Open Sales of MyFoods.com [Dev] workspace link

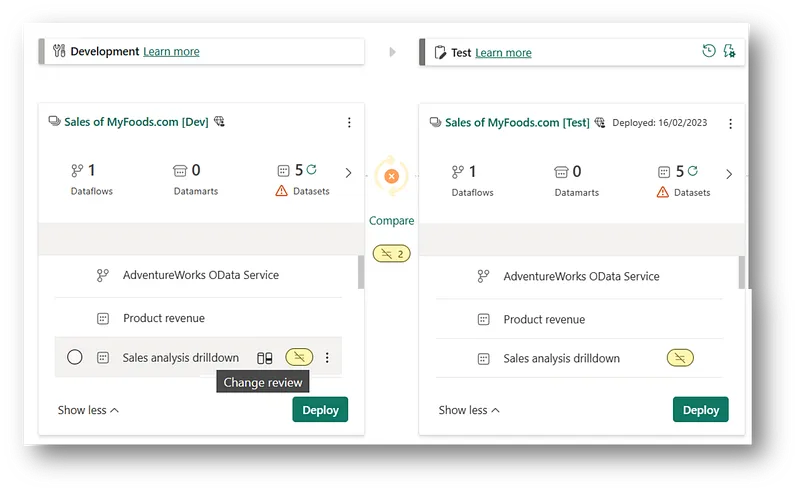pyautogui.click(x=136, y=122)
